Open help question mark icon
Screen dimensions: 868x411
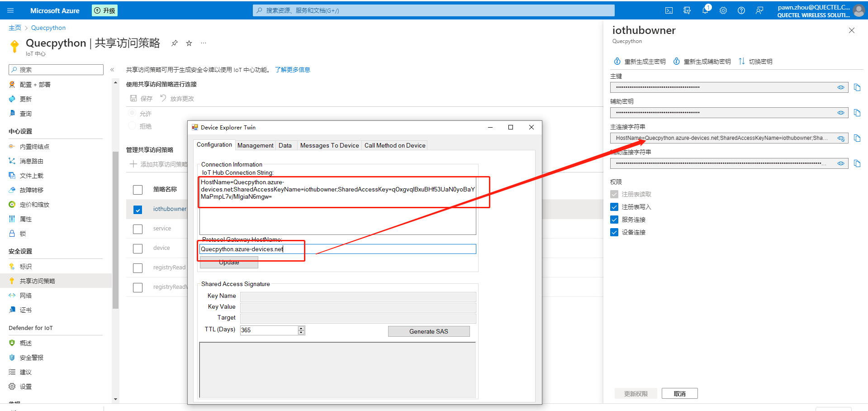coord(741,10)
